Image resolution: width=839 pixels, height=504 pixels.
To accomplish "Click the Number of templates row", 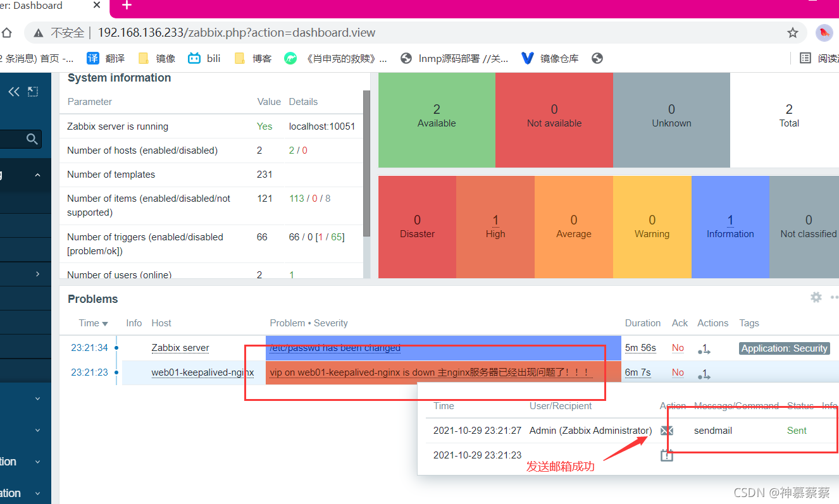I will pyautogui.click(x=211, y=175).
